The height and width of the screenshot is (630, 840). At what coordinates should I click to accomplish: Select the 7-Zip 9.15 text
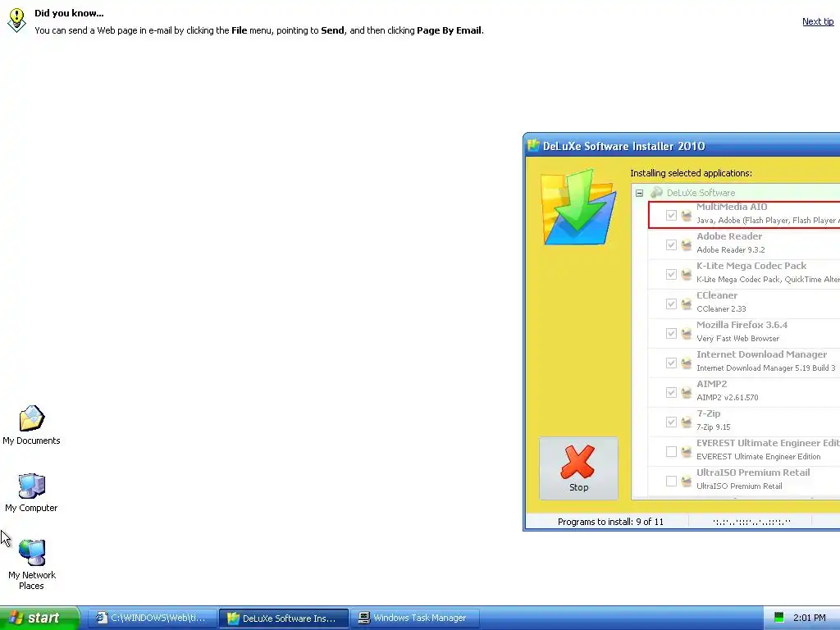(x=713, y=427)
